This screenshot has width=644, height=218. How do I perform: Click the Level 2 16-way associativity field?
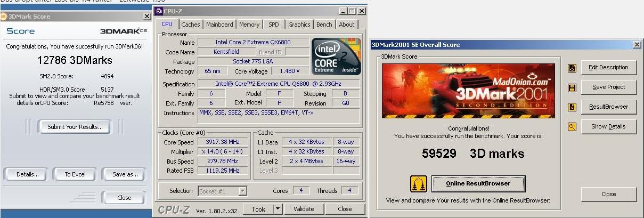click(x=346, y=161)
